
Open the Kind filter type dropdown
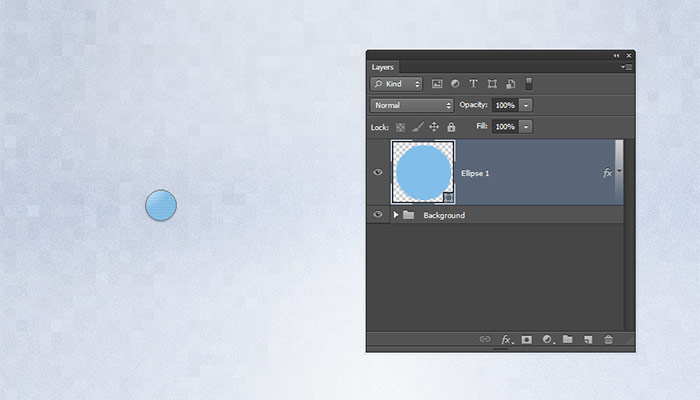396,84
